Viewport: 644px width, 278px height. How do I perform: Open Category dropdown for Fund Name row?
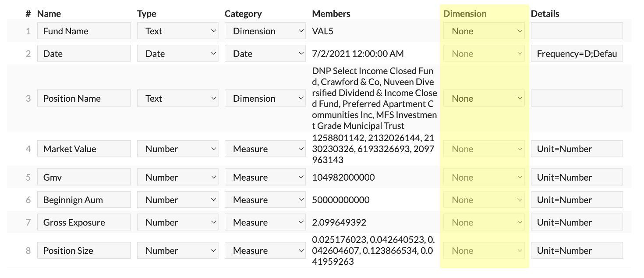click(x=265, y=31)
